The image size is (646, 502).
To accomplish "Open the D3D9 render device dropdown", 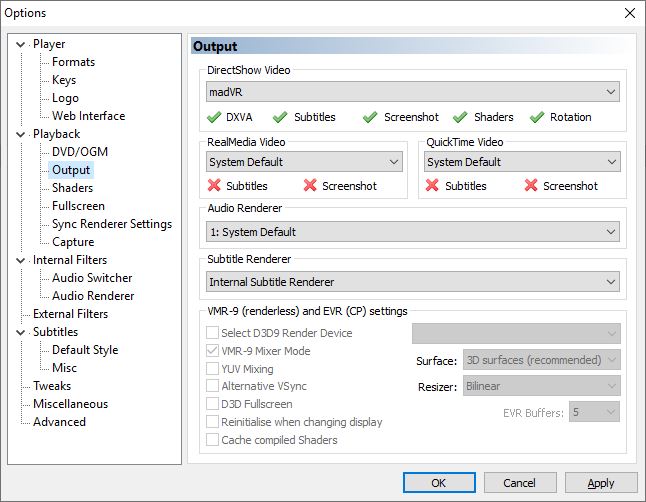I will 516,333.
